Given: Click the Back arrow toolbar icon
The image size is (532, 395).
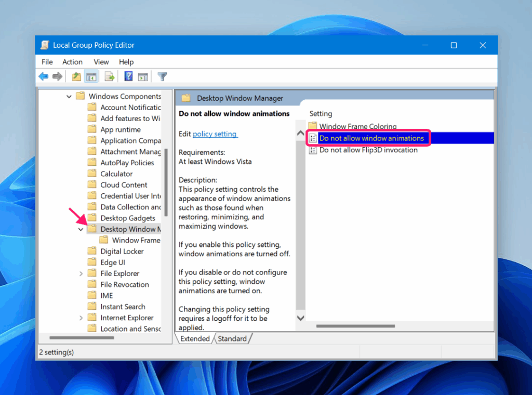Looking at the screenshot, I should point(44,77).
